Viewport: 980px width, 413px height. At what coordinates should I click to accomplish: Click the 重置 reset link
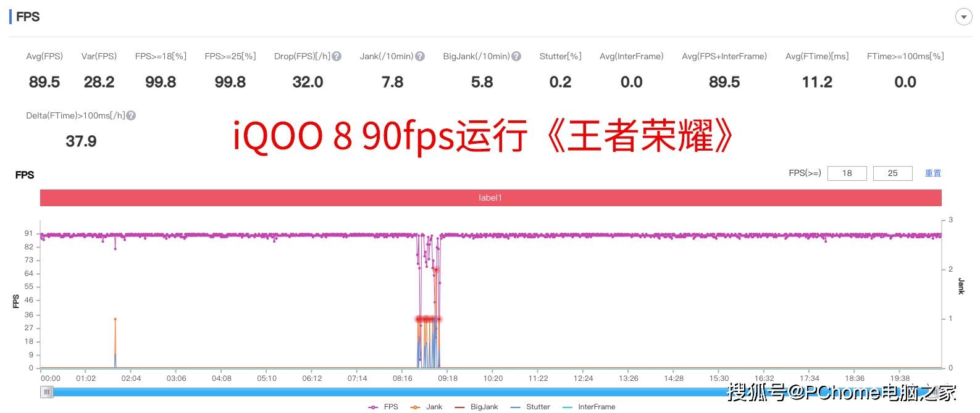pos(933,173)
